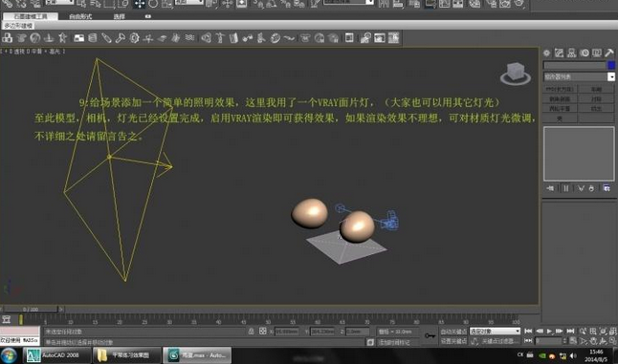The height and width of the screenshot is (364, 618).
Task: Create a reactor Rigid Body Collection
Action: point(7,38)
